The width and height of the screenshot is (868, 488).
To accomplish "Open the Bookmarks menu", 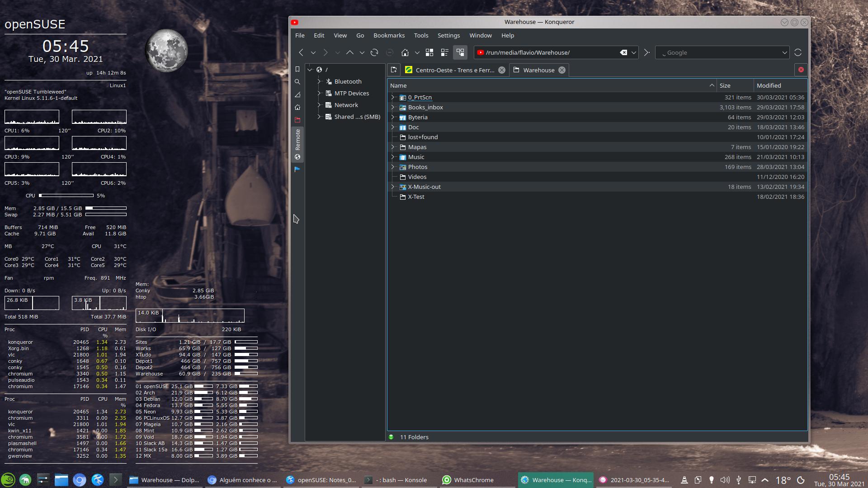I will (x=389, y=35).
